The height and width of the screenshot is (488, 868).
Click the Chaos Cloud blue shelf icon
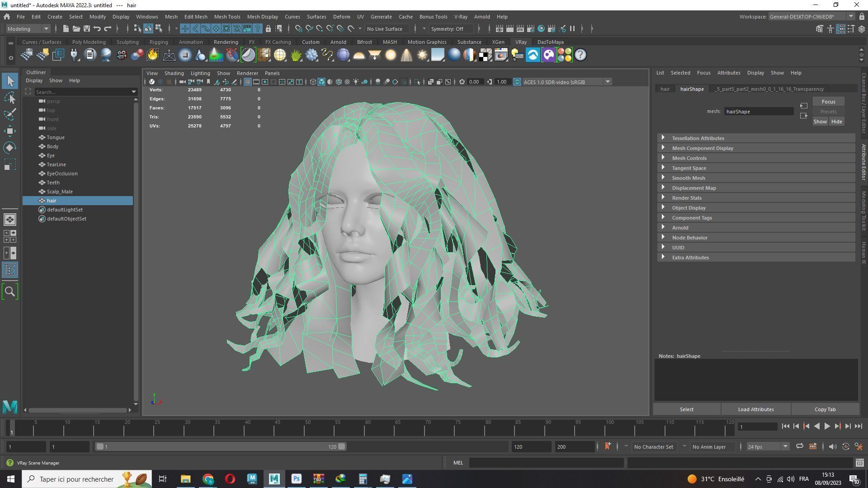[533, 55]
